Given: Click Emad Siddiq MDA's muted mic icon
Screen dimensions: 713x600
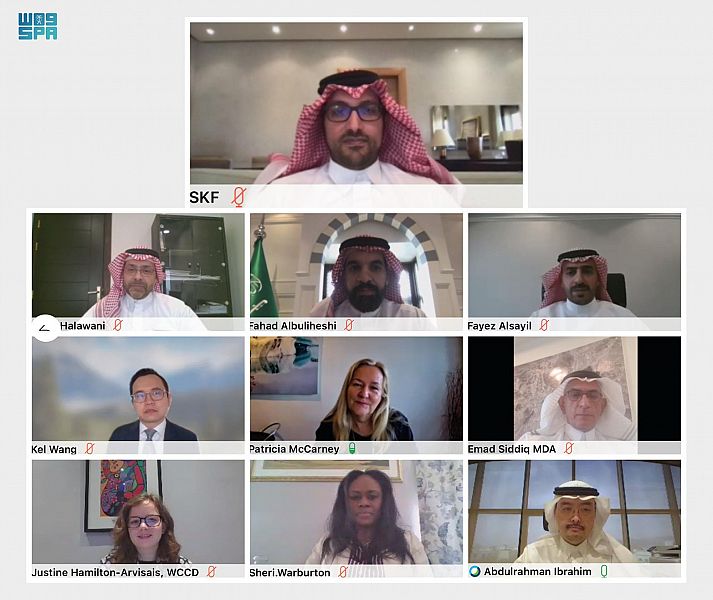Looking at the screenshot, I should coord(568,449).
